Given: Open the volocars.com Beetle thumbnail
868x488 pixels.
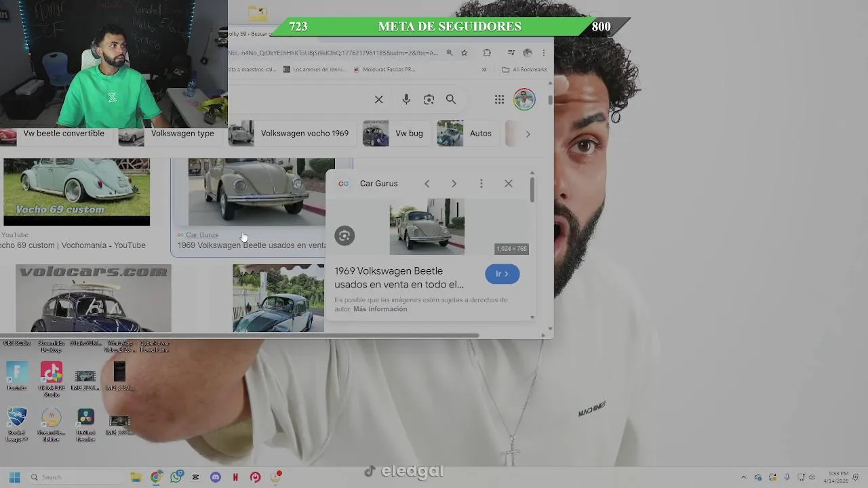Looking at the screenshot, I should tap(94, 298).
